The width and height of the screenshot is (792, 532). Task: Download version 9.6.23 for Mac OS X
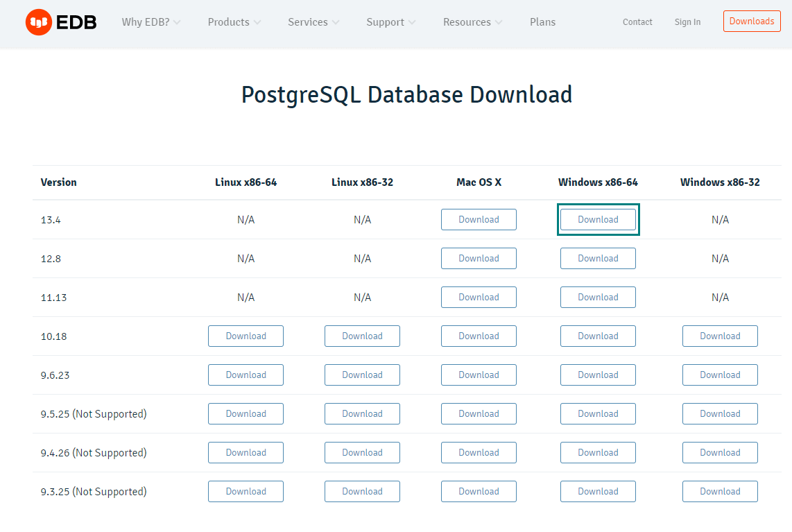479,375
